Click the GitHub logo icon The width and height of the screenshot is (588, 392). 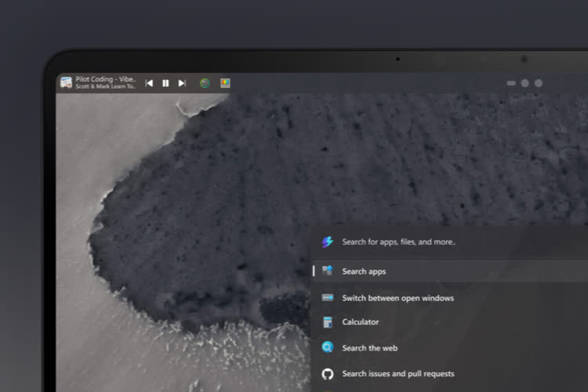(x=328, y=374)
